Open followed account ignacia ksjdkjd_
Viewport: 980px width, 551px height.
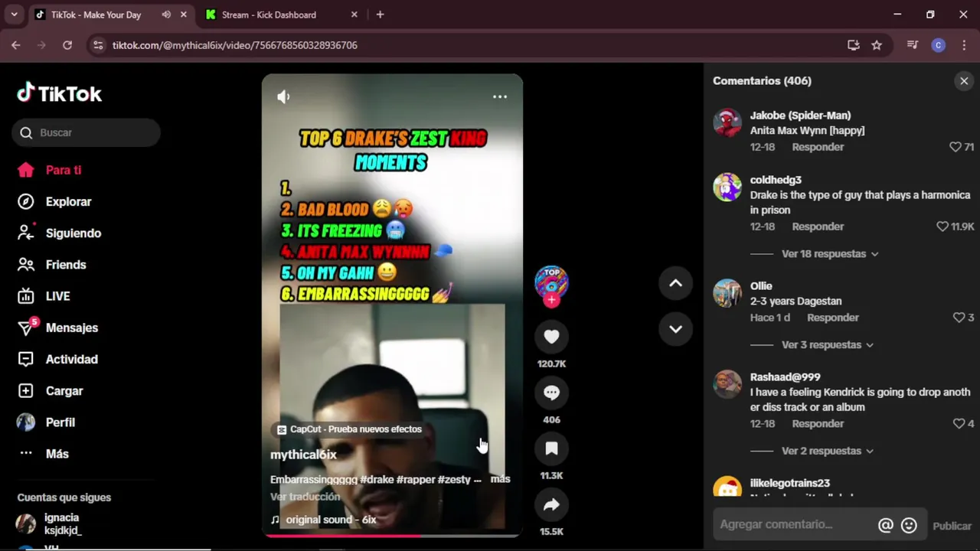pos(50,524)
